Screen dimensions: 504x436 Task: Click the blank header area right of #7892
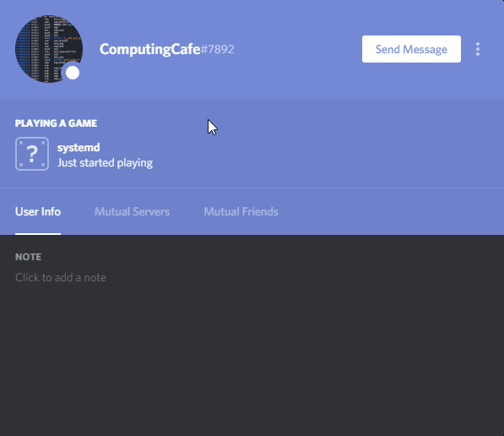pyautogui.click(x=297, y=49)
